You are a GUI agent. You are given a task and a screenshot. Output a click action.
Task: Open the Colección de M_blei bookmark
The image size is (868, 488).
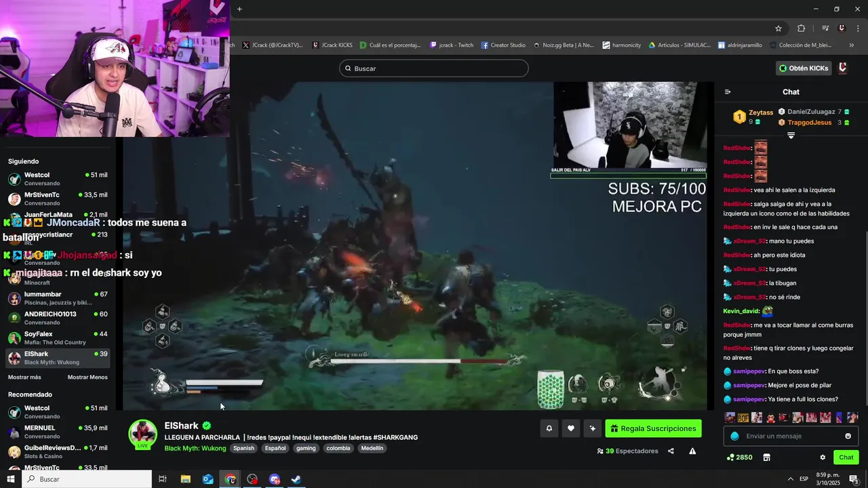[800, 45]
